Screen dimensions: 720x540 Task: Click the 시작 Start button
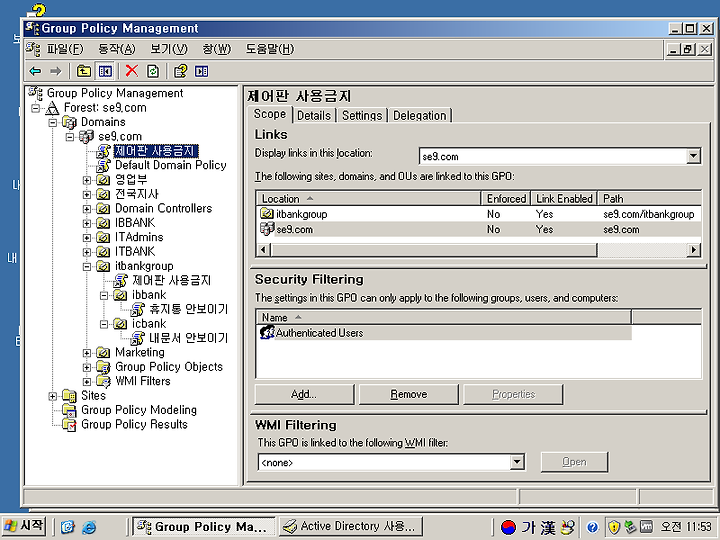pyautogui.click(x=24, y=526)
